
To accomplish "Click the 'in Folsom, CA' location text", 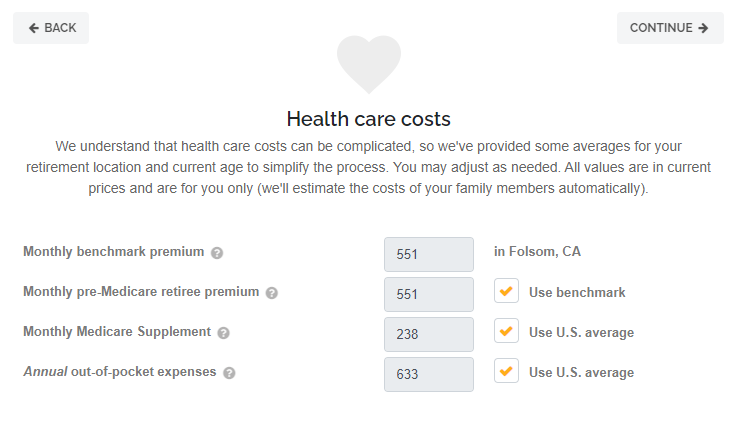I will coord(537,252).
